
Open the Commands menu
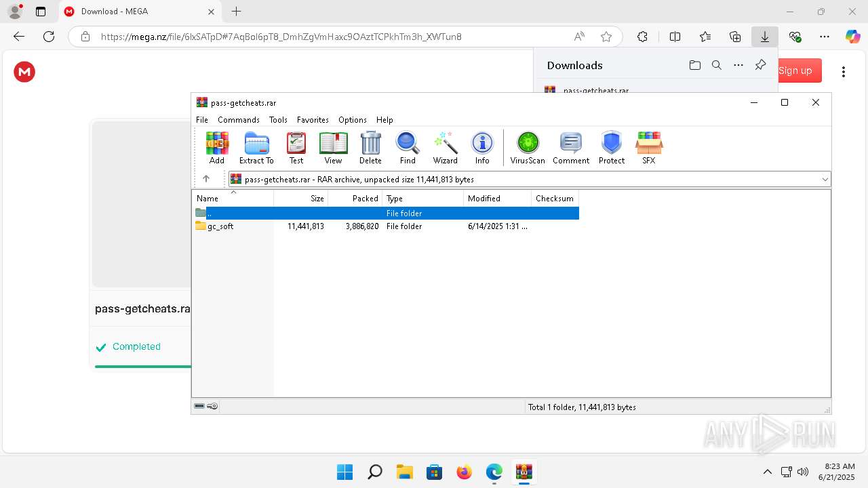coord(239,119)
